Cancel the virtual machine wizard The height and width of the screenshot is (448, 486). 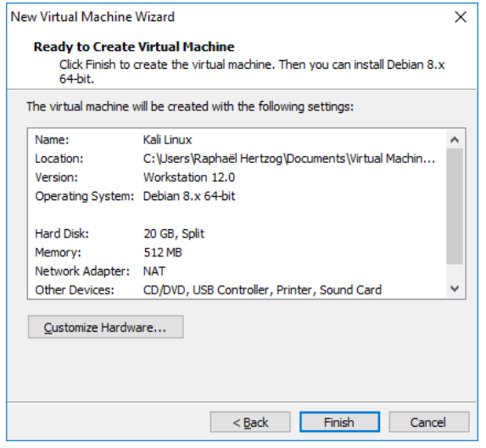[428, 422]
